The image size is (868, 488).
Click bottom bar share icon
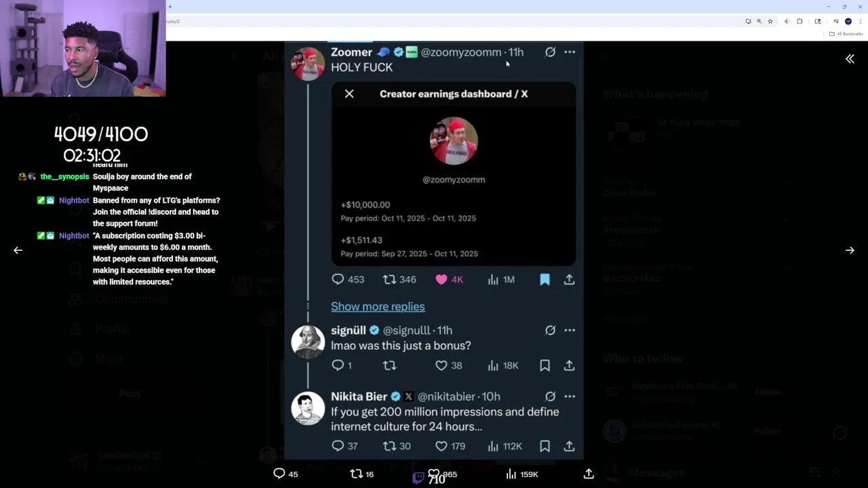pyautogui.click(x=589, y=474)
